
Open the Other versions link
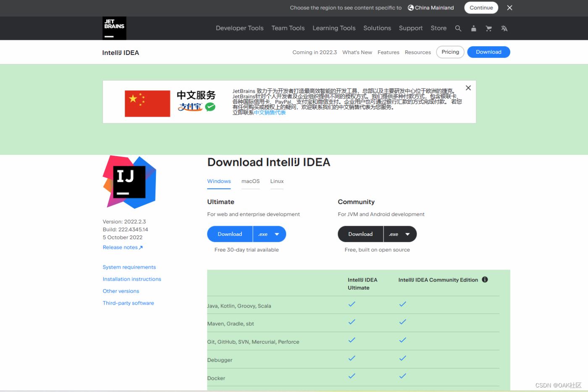click(121, 291)
